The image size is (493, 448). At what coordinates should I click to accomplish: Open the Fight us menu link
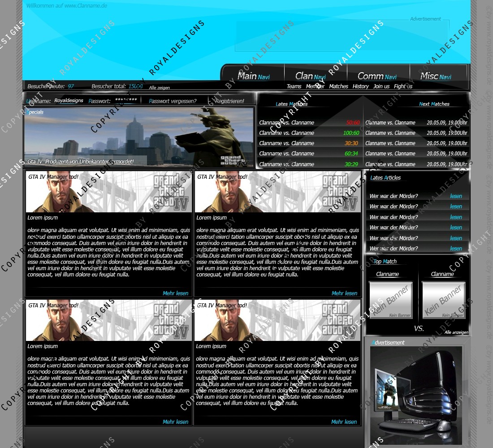(x=403, y=86)
